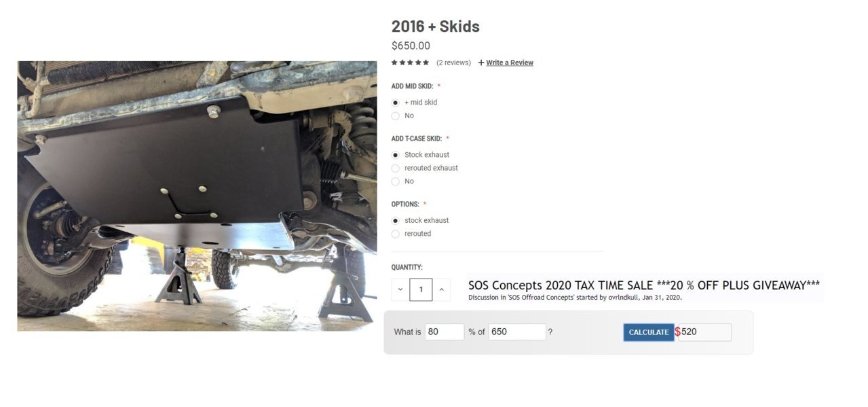868x407 pixels.
Task: Increase quantity with the up chevron
Action: tap(441, 289)
